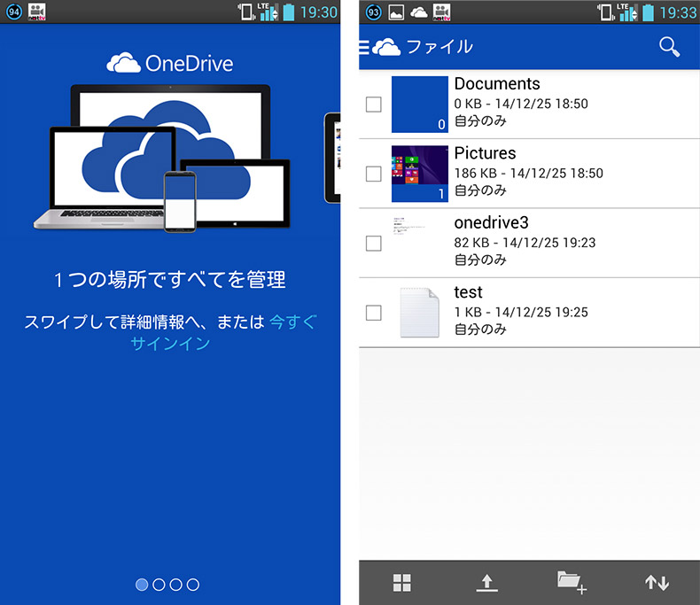700x605 pixels.
Task: Open the Pictures folder thumbnail
Action: (420, 174)
